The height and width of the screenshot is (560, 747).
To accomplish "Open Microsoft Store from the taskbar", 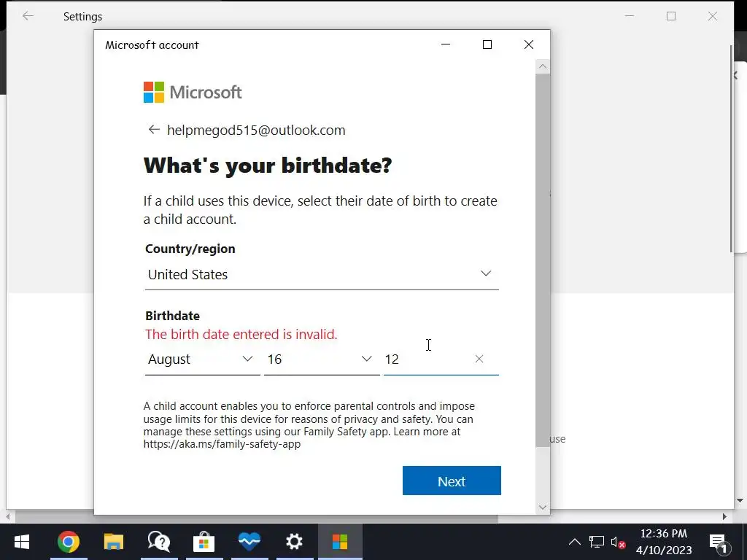I will pyautogui.click(x=204, y=542).
